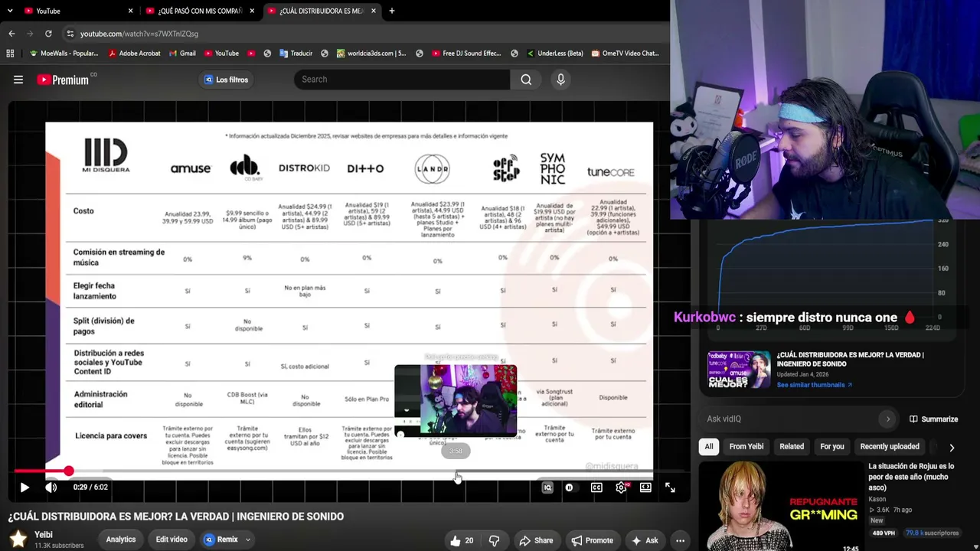Select the All filter chip
This screenshot has height=551, width=980.
click(709, 447)
